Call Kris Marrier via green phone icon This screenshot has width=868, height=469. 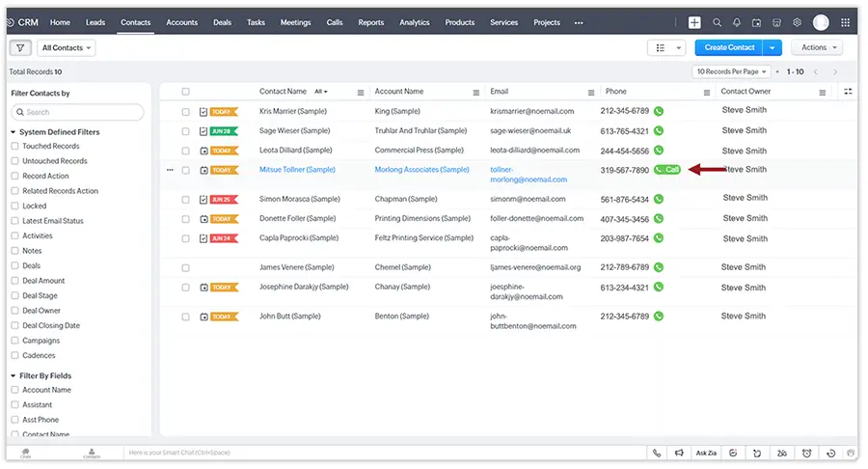point(659,111)
